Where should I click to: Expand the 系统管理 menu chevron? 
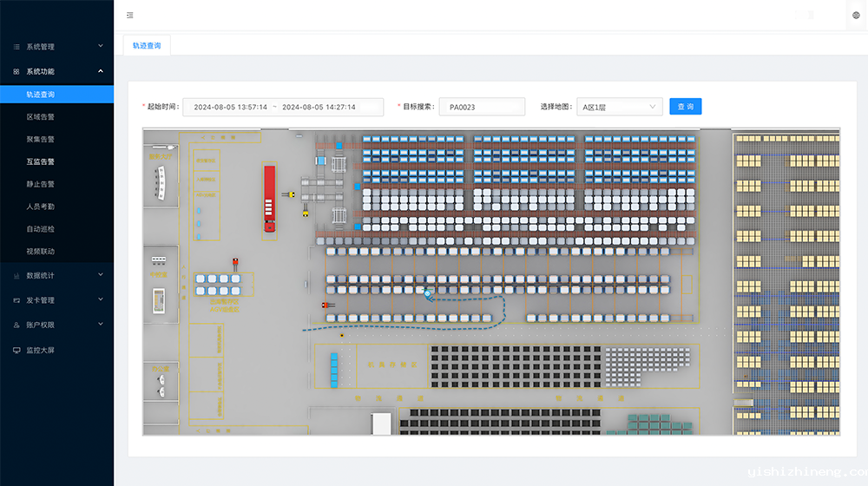click(100, 46)
